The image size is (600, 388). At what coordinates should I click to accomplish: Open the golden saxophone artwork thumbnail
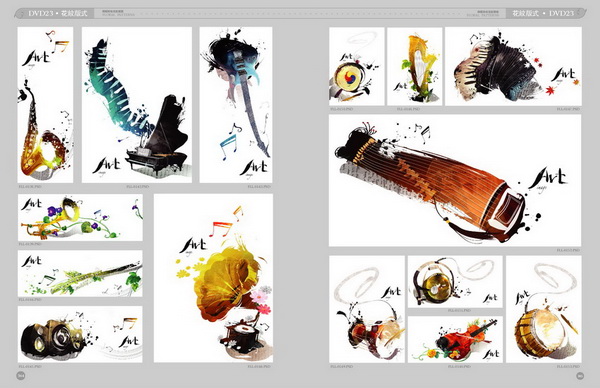[x=45, y=105]
